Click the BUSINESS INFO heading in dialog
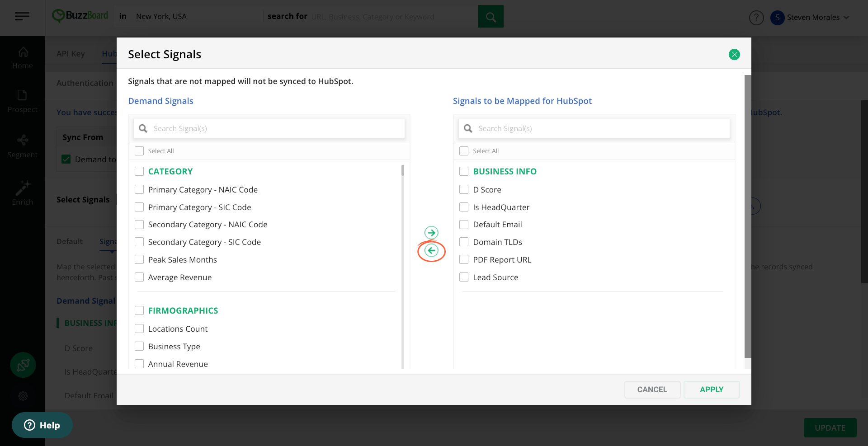Image resolution: width=868 pixels, height=446 pixels. [x=505, y=171]
